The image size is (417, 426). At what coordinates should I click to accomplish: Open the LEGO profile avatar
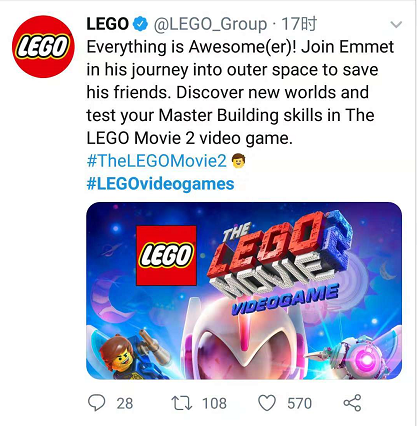(43, 47)
